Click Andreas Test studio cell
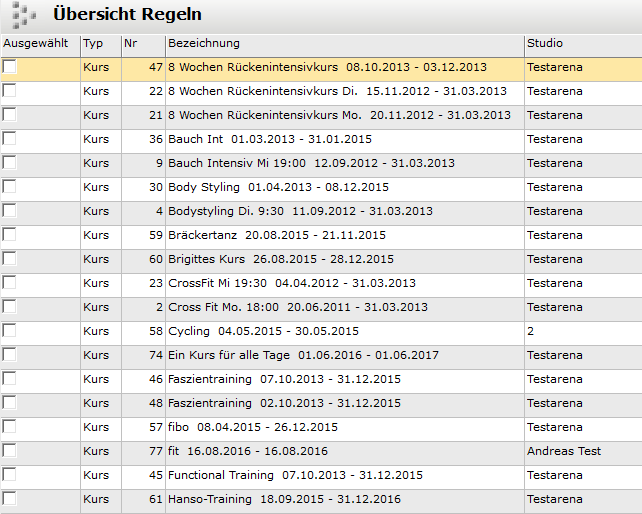This screenshot has height=514, width=642. tap(564, 451)
